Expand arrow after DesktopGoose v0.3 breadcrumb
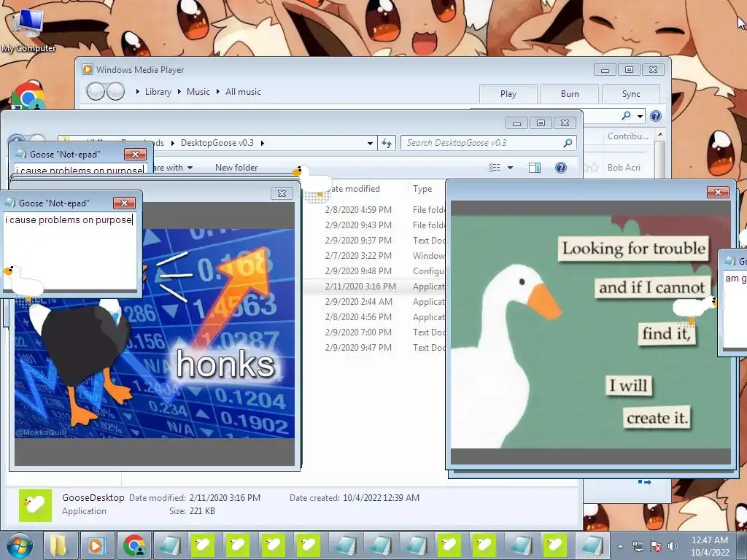 (x=262, y=143)
